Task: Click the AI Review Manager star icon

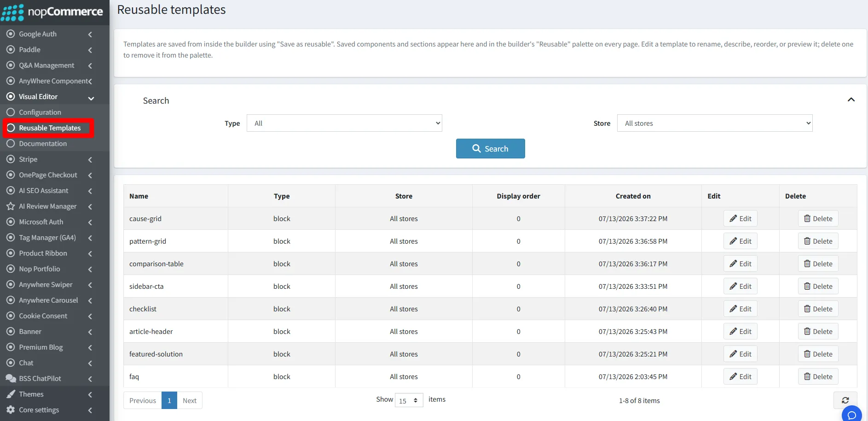Action: pyautogui.click(x=11, y=206)
